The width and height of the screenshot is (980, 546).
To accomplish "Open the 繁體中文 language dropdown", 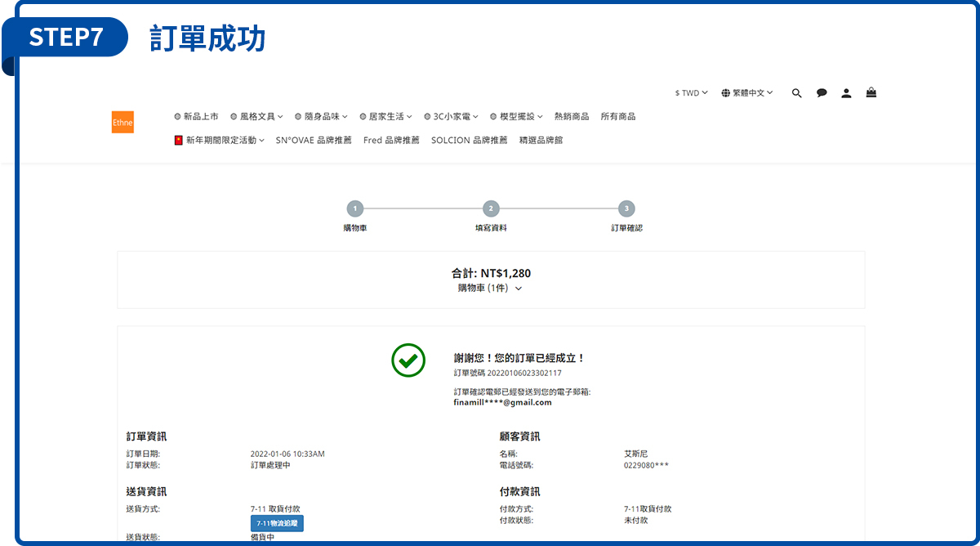I will coord(747,93).
